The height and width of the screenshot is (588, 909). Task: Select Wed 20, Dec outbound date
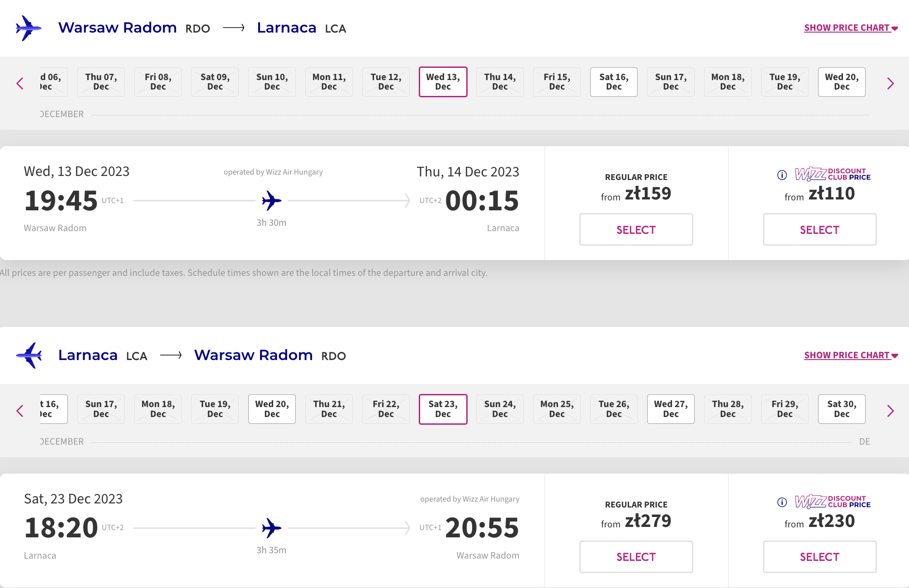[x=842, y=82]
